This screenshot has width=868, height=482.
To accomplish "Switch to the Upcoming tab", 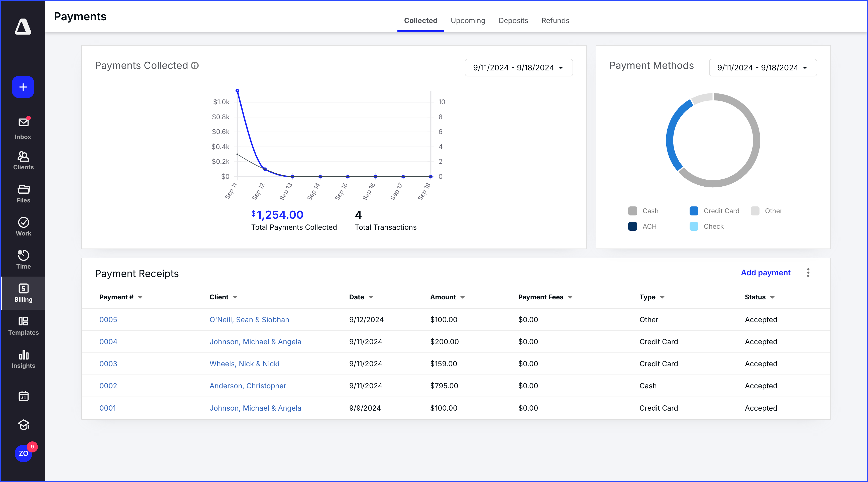I will pos(468,21).
